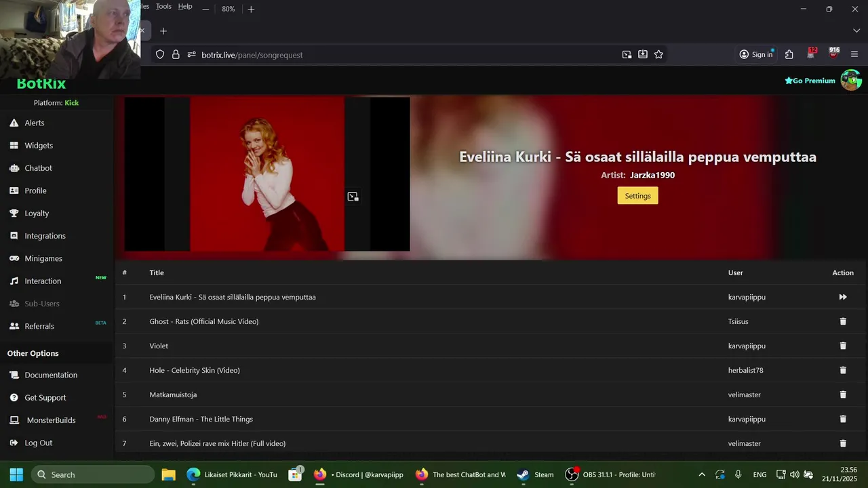Bookmark this page with the star icon
The image size is (868, 488).
click(x=658, y=55)
